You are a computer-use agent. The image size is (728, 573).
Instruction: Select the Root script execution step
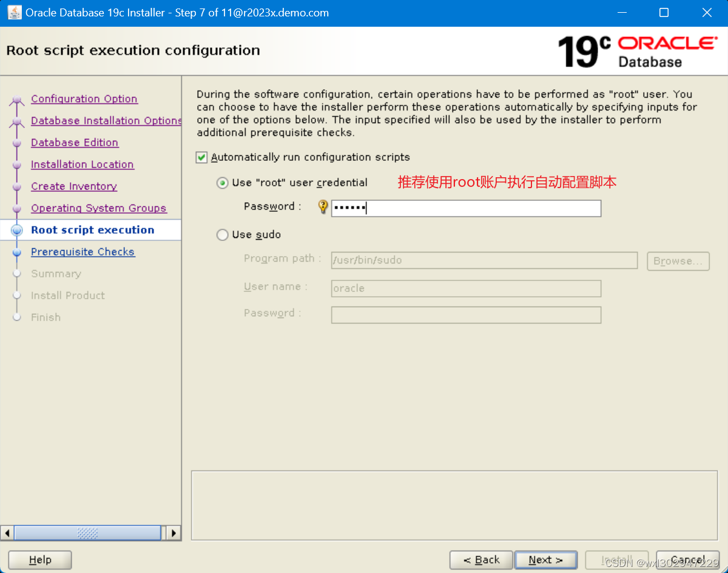click(x=93, y=230)
